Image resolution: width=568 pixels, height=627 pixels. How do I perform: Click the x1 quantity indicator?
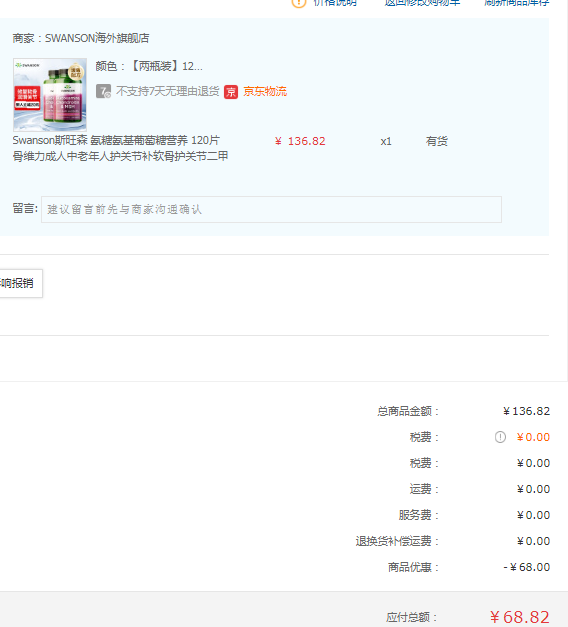[386, 142]
